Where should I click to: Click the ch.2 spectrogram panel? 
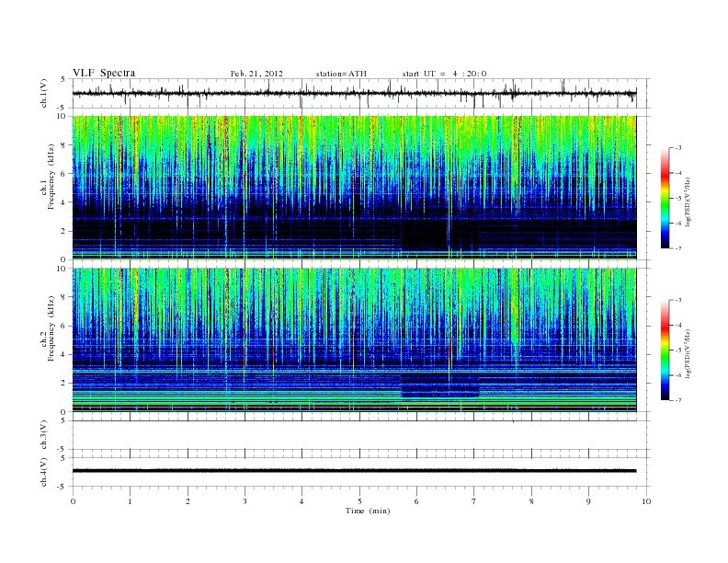click(x=354, y=339)
